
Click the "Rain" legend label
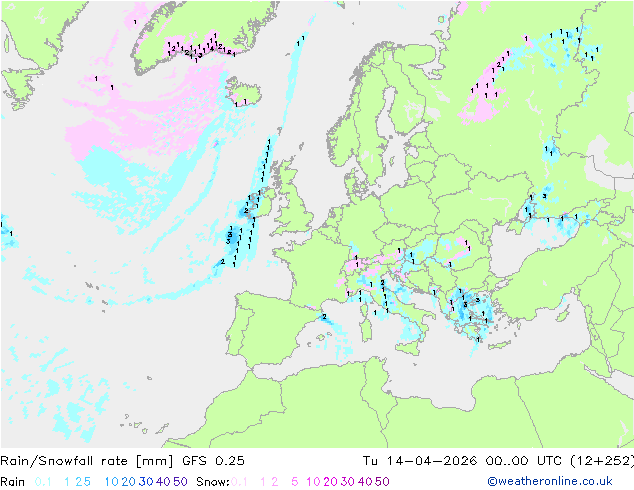click(x=13, y=482)
